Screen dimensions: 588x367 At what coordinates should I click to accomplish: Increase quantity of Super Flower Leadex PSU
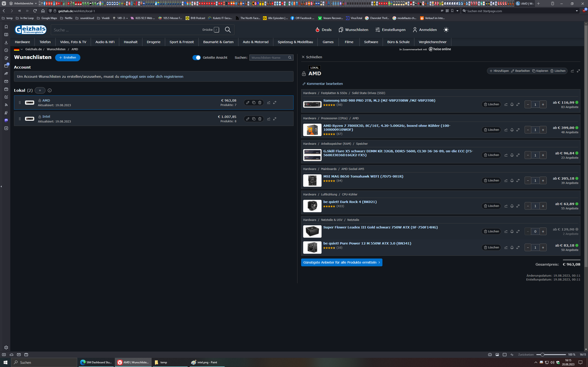point(543,232)
